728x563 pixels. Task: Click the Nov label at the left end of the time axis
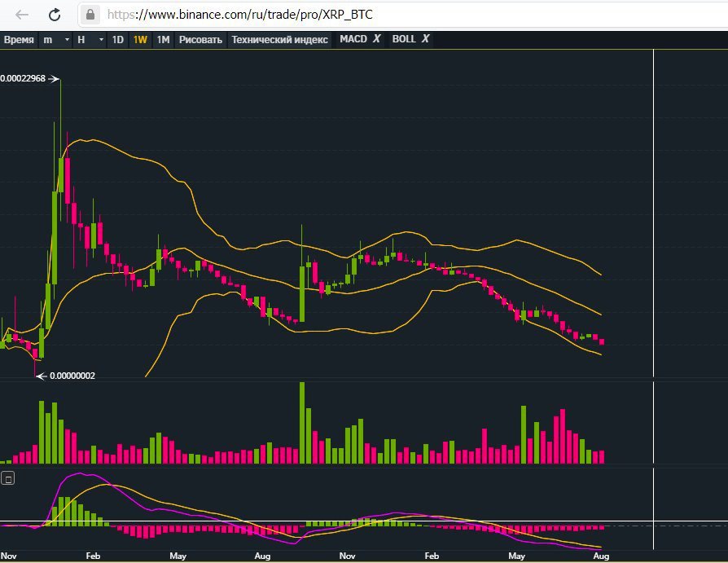click(x=9, y=556)
